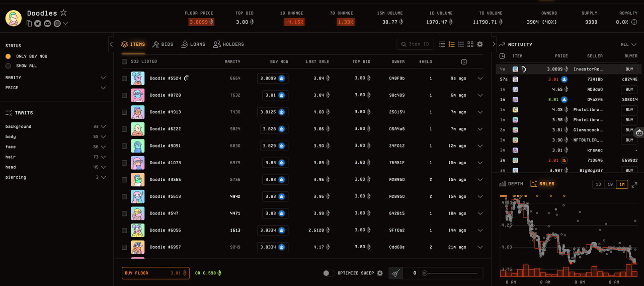Open the Holders tab
Image resolution: width=644 pixels, height=286 pixels.
pyautogui.click(x=228, y=44)
